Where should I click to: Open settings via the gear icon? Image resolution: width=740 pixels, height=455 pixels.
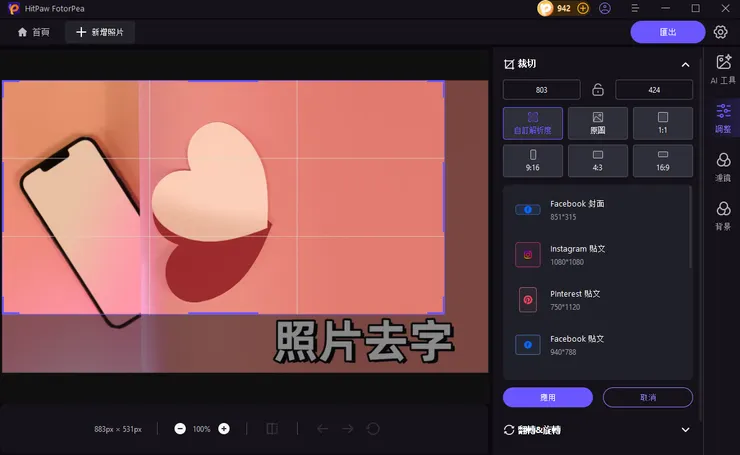[x=720, y=32]
